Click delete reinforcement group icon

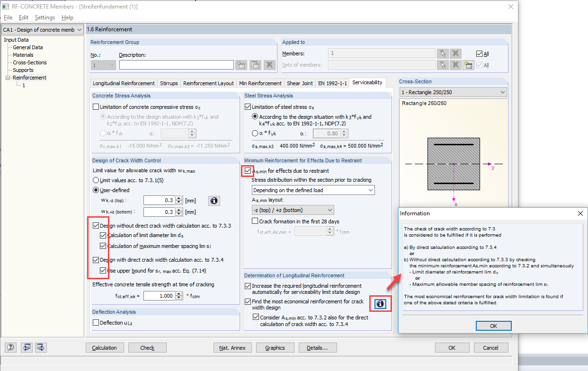(269, 65)
